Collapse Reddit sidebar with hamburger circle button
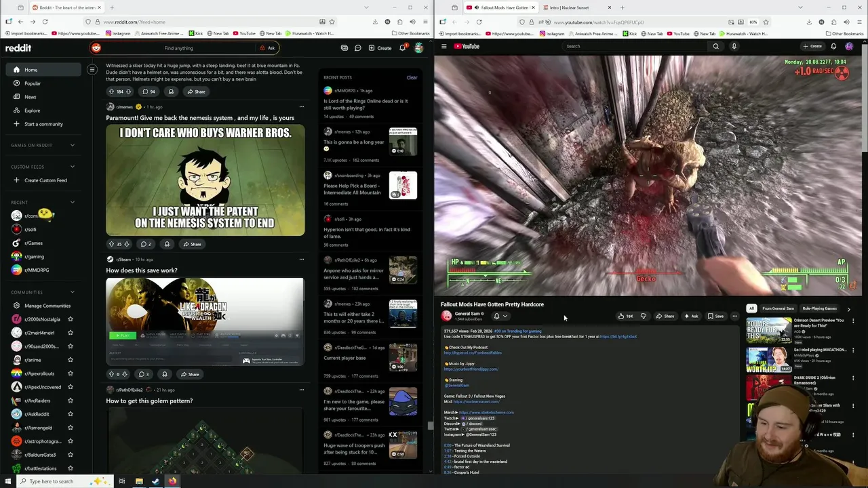Screen dimensions: 868x488 point(92,69)
